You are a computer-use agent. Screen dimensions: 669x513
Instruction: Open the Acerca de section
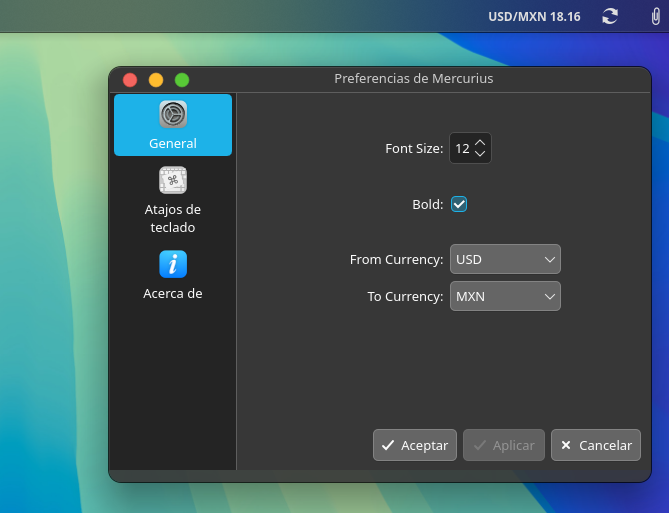coord(173,276)
